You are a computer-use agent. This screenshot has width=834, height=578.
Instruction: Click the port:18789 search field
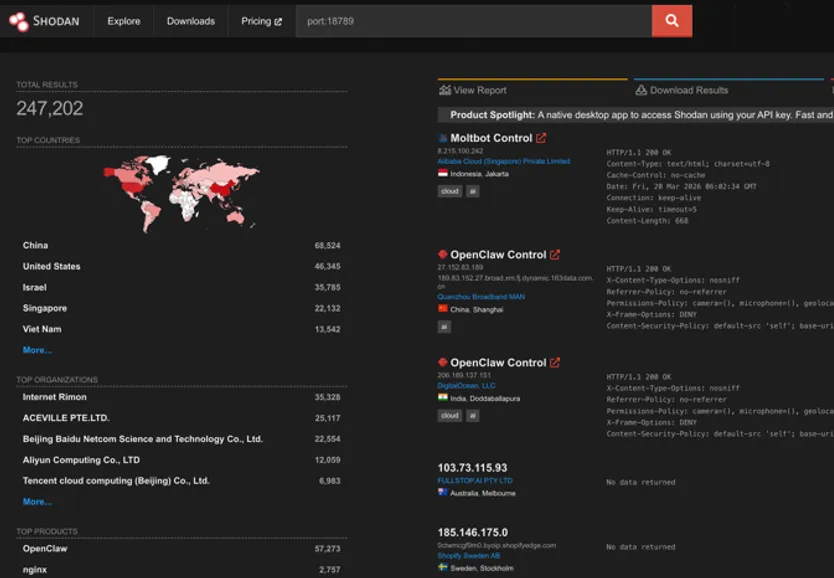point(473,21)
